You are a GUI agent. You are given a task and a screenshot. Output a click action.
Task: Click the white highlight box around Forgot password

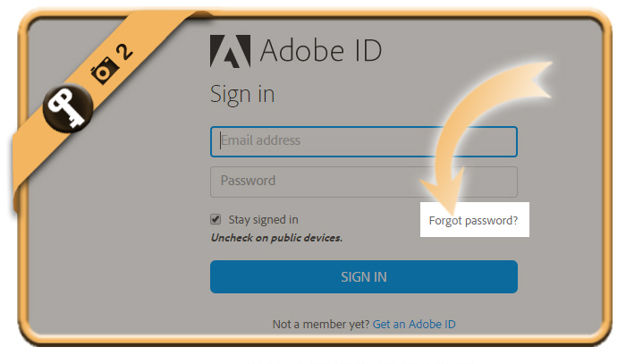click(x=475, y=219)
